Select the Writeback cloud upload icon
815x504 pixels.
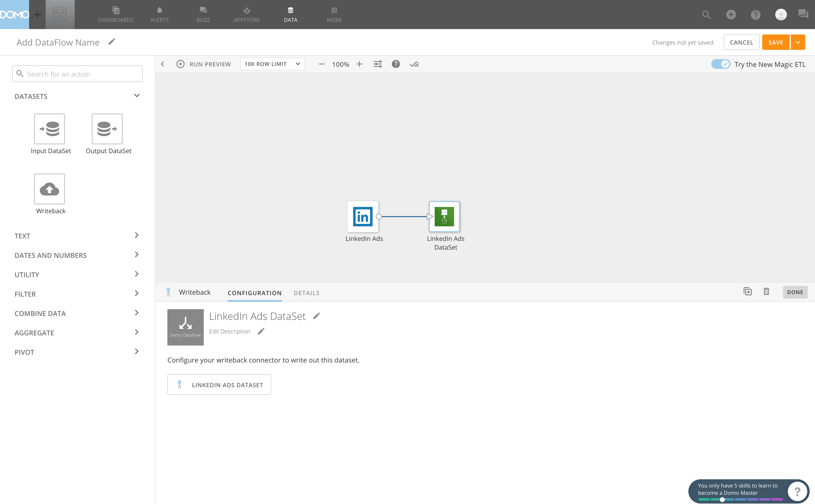point(49,189)
